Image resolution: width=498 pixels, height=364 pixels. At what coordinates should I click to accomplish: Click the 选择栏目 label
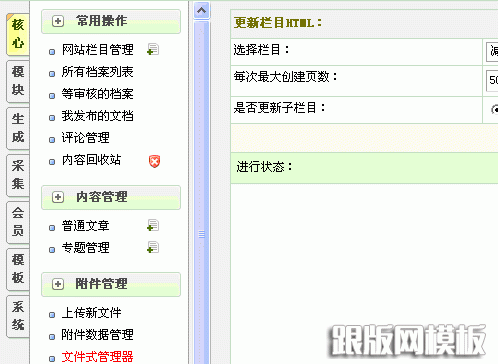[261, 50]
